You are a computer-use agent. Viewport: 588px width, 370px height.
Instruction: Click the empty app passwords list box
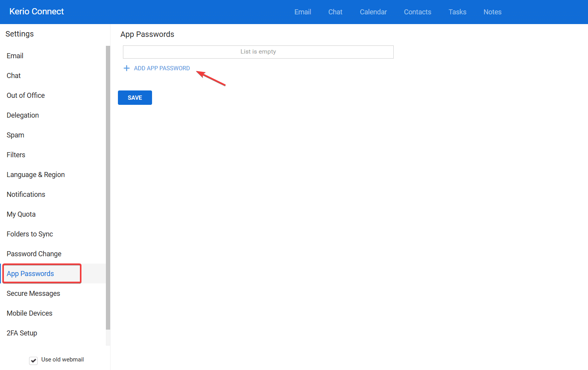point(258,52)
